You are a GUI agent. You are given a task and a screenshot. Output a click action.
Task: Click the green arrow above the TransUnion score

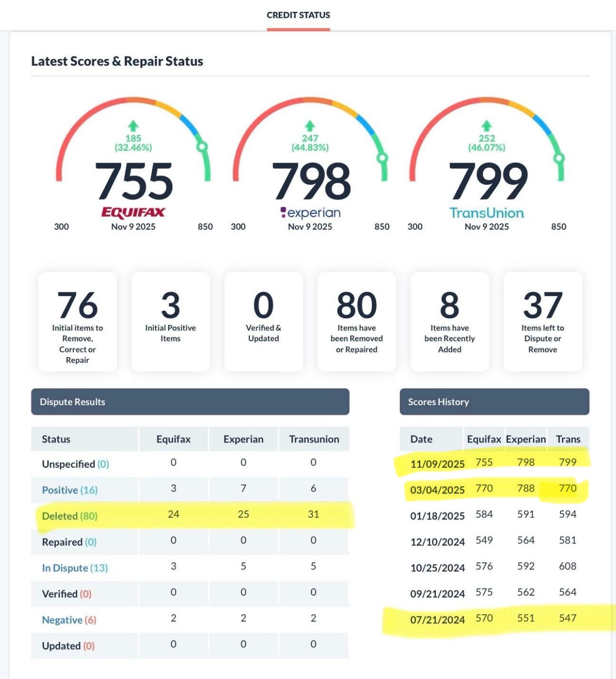pyautogui.click(x=485, y=126)
